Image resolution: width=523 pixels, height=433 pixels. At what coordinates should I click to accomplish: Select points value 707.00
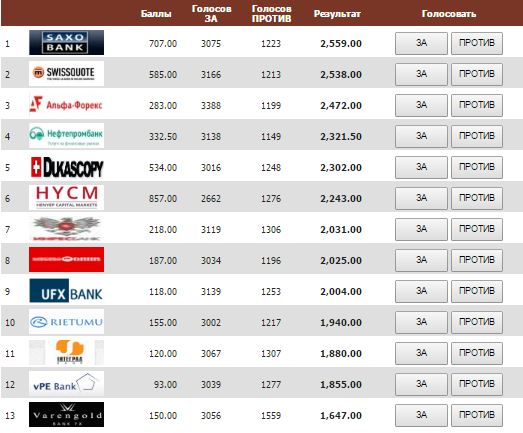coord(163,43)
